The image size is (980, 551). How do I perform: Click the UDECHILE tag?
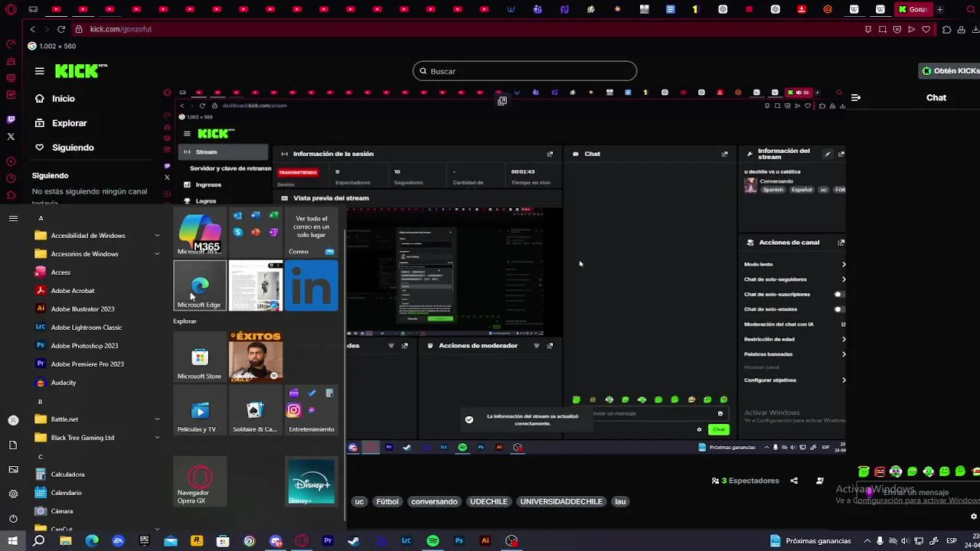488,502
